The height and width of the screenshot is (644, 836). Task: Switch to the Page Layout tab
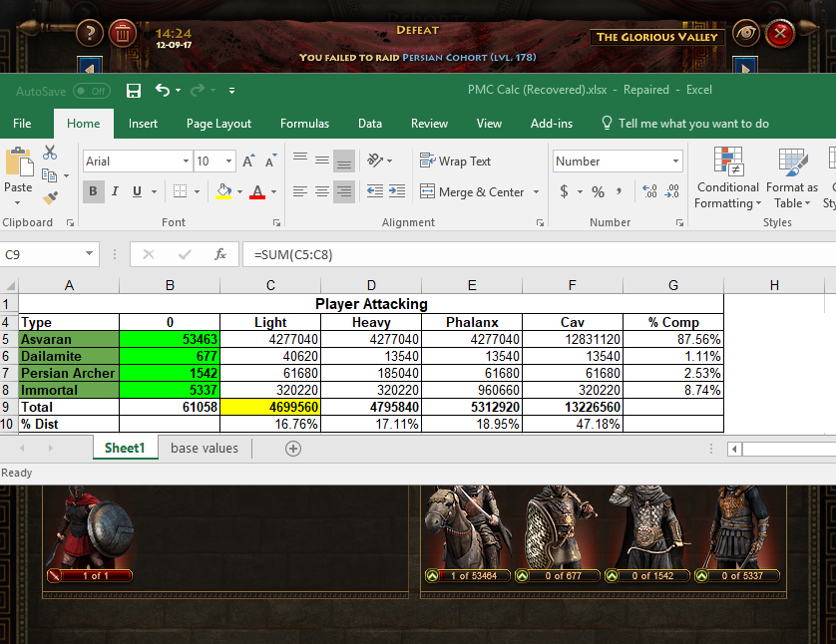[218, 124]
